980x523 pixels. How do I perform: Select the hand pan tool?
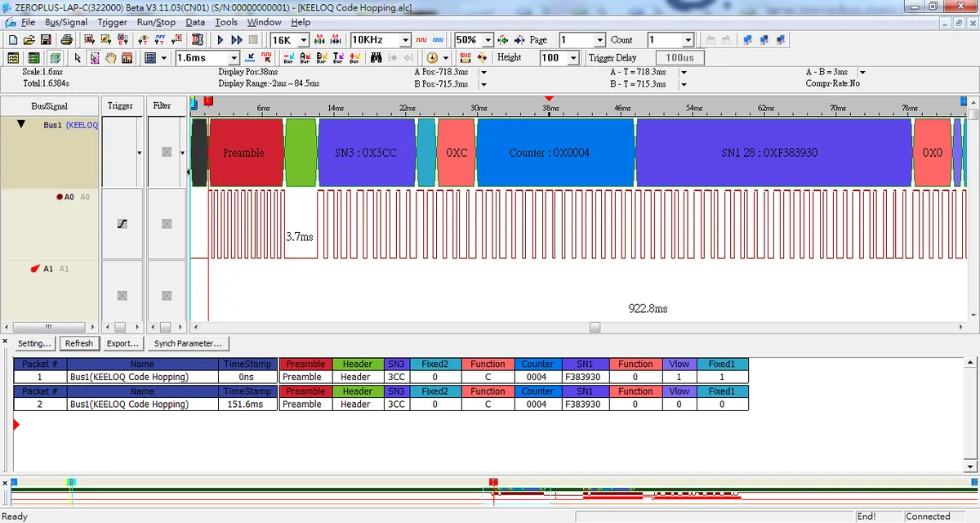pyautogui.click(x=111, y=58)
